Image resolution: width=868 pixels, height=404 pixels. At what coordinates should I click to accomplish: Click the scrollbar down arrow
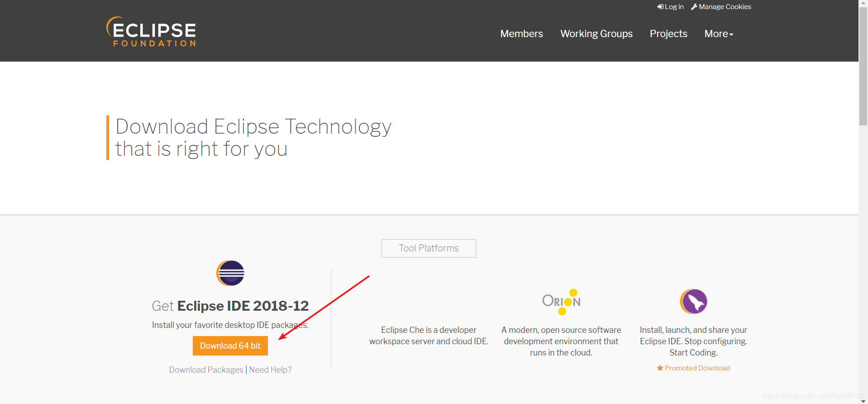coord(863,401)
